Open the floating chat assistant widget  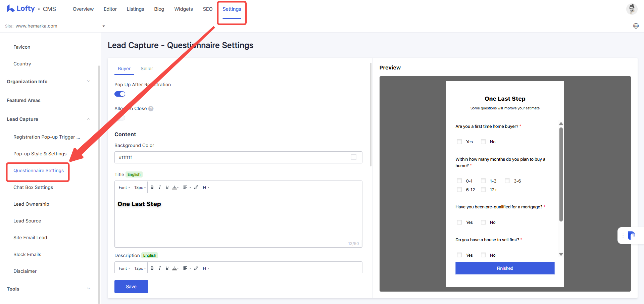[631, 236]
